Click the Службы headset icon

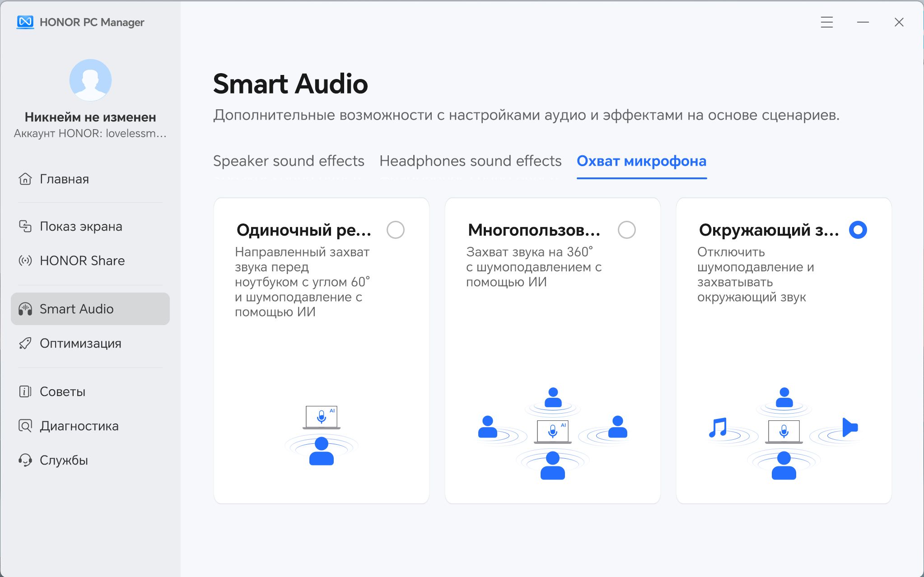pos(25,460)
